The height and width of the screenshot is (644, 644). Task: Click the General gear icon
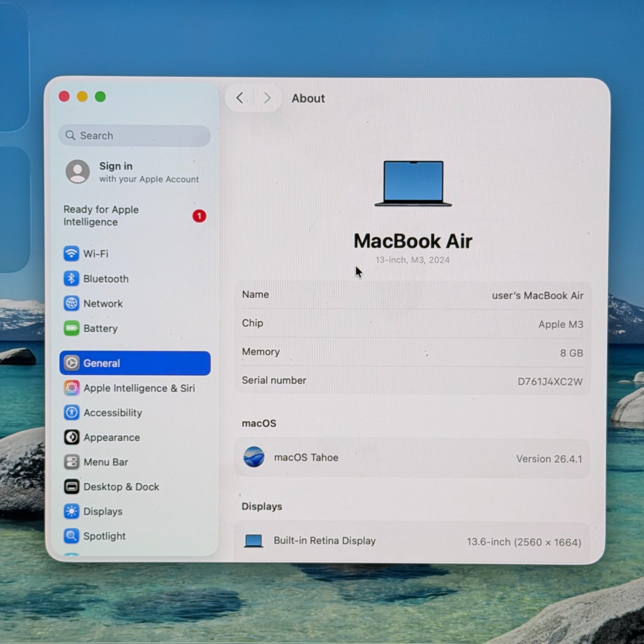pyautogui.click(x=71, y=363)
